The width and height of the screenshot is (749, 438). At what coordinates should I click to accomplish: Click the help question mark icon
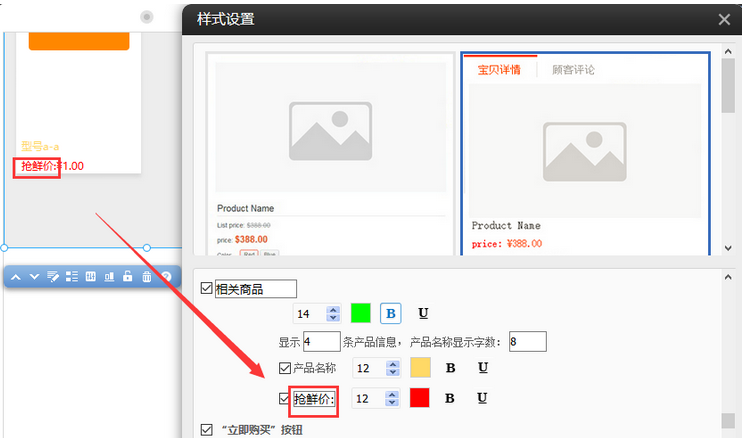(166, 277)
